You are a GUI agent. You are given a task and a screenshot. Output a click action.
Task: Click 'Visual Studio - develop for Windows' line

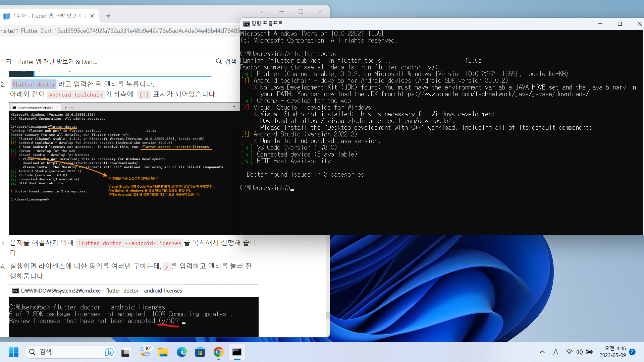tap(306, 107)
